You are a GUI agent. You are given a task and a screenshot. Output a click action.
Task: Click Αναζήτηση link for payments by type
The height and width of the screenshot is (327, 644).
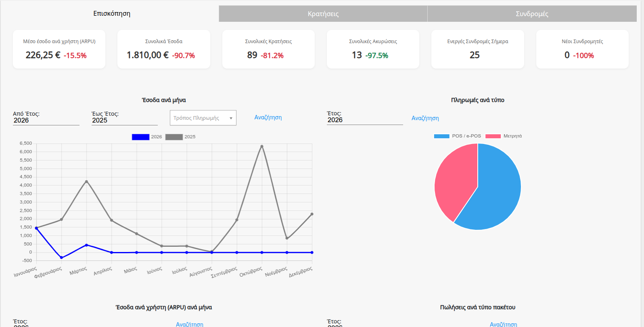click(425, 118)
